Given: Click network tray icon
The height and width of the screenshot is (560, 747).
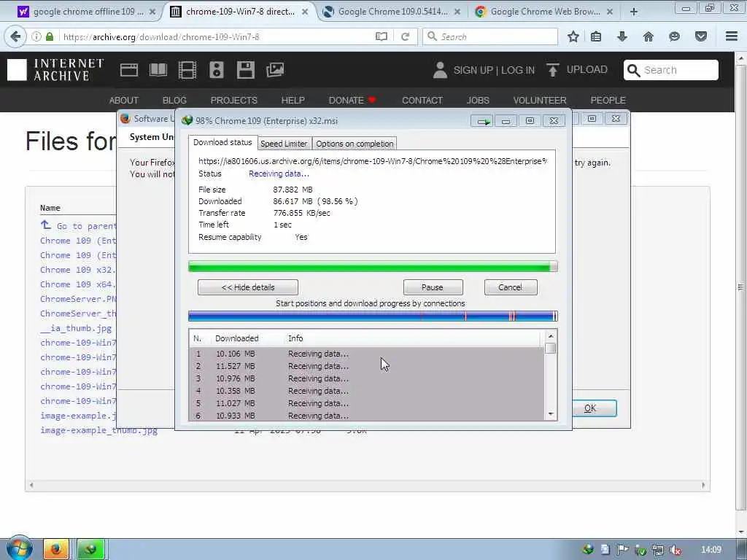Looking at the screenshot, I should click(658, 550).
